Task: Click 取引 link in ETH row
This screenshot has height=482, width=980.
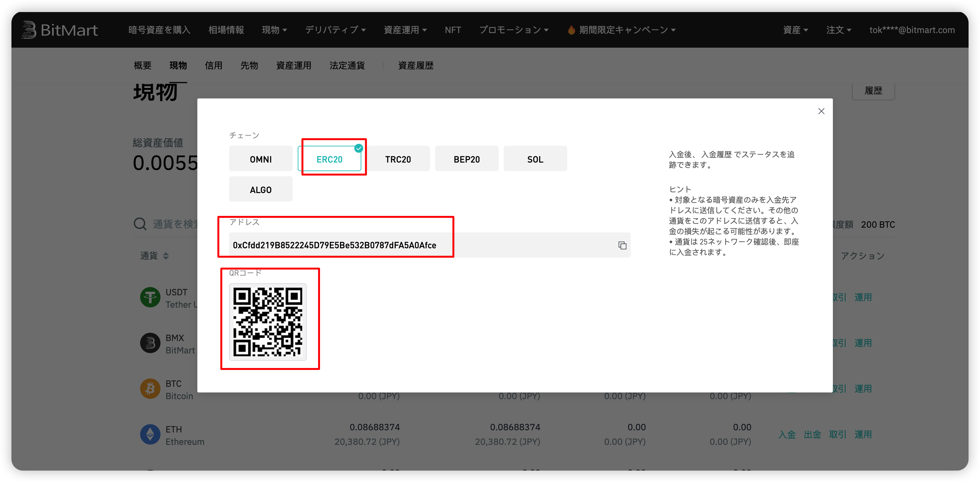Action: [x=837, y=434]
